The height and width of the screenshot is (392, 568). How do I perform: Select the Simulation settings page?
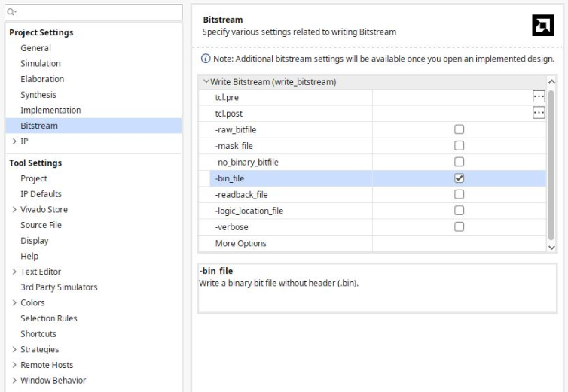(40, 64)
